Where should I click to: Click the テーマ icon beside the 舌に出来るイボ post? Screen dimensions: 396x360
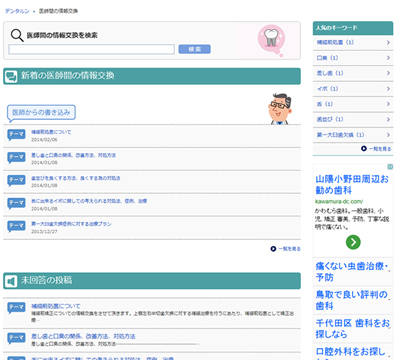pos(16,204)
